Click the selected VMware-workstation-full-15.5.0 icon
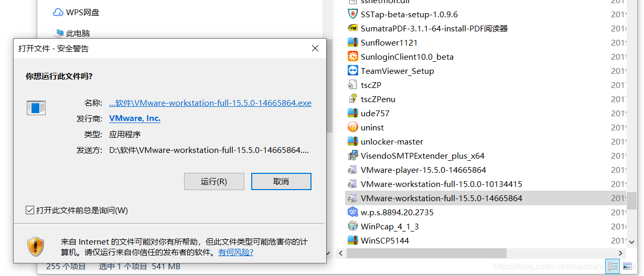The height and width of the screenshot is (276, 644). pyautogui.click(x=352, y=198)
